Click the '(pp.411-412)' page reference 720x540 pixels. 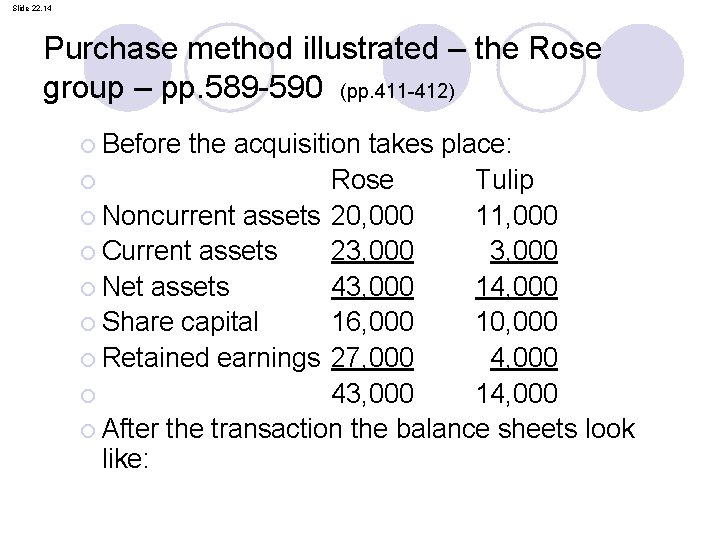point(397,91)
